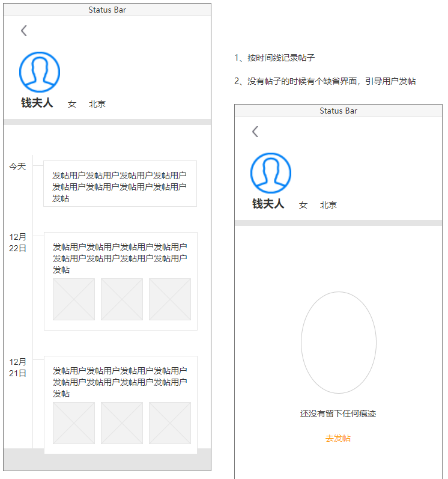Click gender label 女 in left mockup

(x=71, y=104)
